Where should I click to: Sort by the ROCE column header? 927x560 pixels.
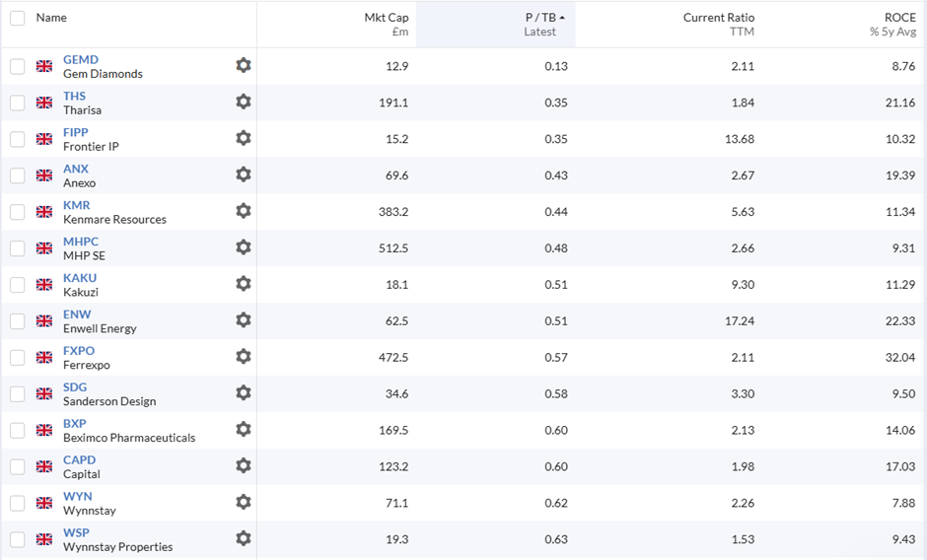(899, 18)
